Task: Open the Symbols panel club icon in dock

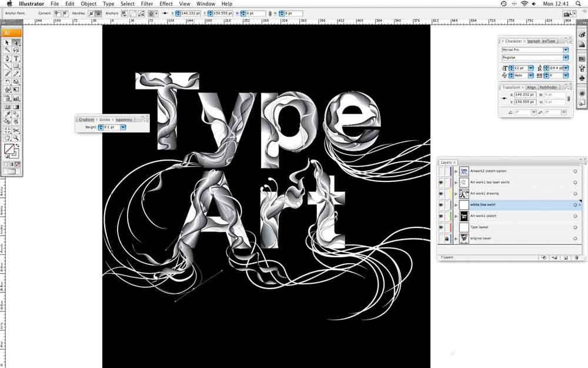Action: [582, 78]
